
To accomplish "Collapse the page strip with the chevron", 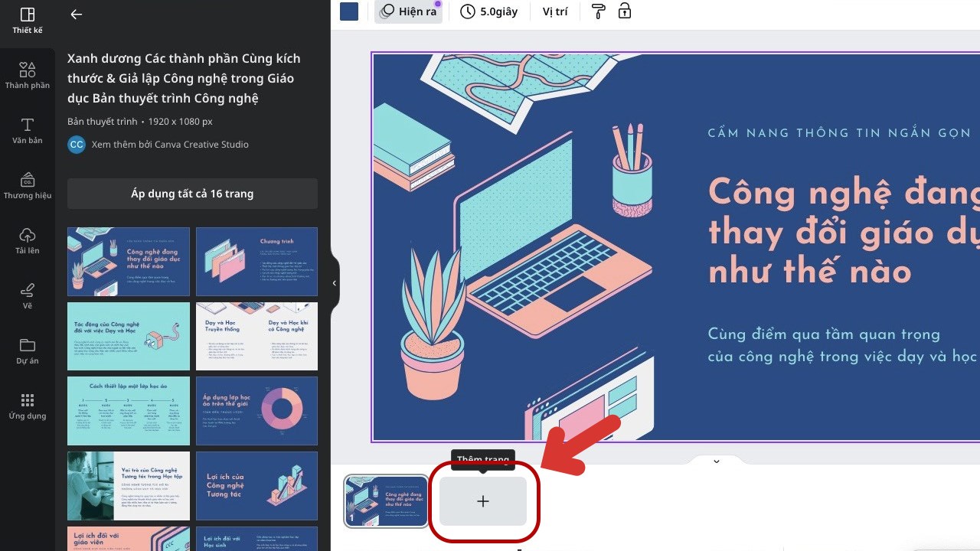I will pyautogui.click(x=717, y=461).
